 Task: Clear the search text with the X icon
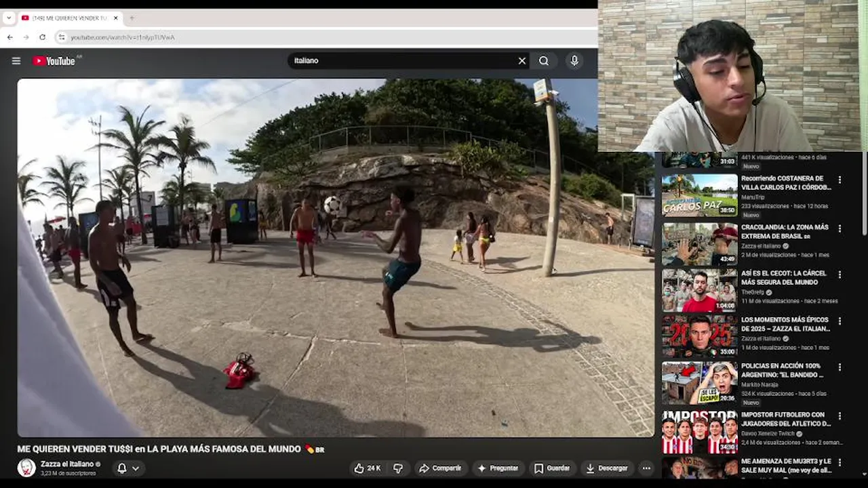point(522,60)
